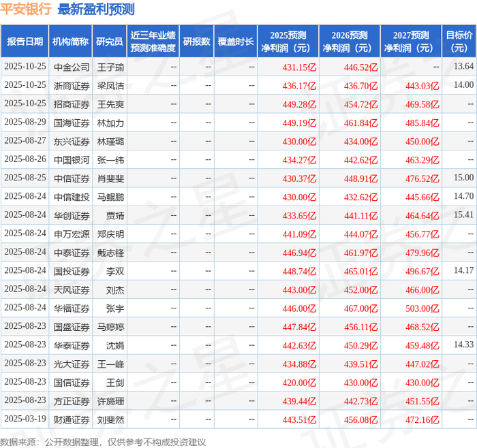
Task: Select the 国投证券 institution cell
Action: pos(72,272)
